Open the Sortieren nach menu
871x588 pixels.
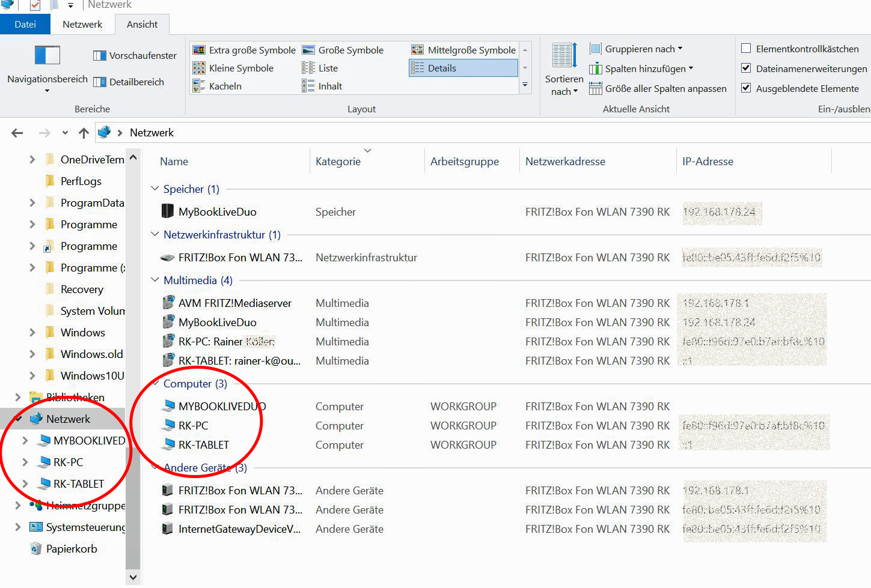564,69
